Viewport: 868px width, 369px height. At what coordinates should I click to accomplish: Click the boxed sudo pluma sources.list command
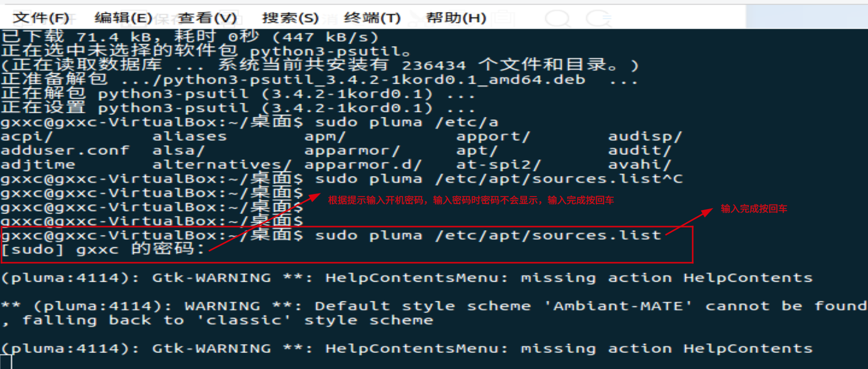(488, 236)
